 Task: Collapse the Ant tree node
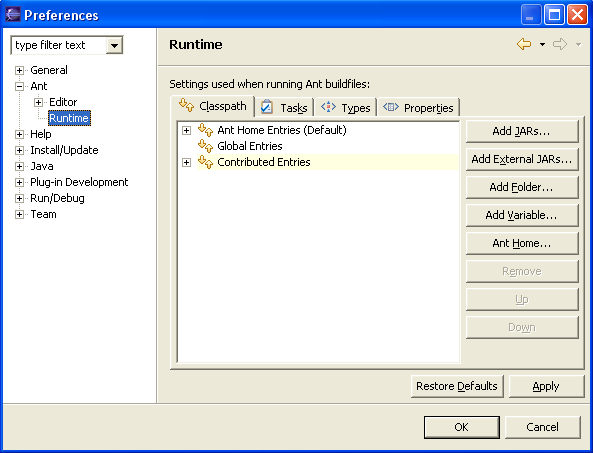click(19, 86)
